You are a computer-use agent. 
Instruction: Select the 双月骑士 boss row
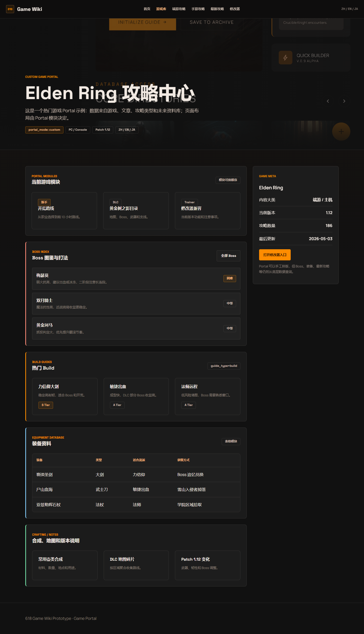(136, 304)
